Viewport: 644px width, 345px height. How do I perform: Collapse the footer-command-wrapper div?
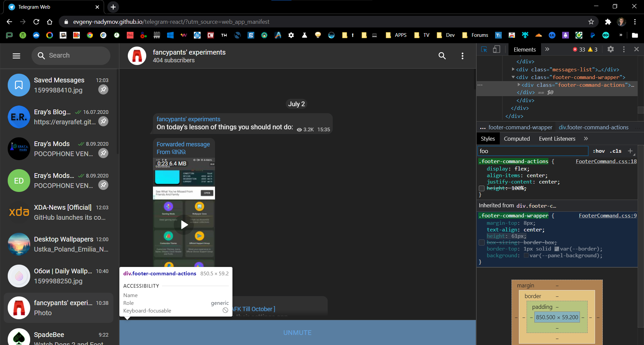tap(513, 77)
